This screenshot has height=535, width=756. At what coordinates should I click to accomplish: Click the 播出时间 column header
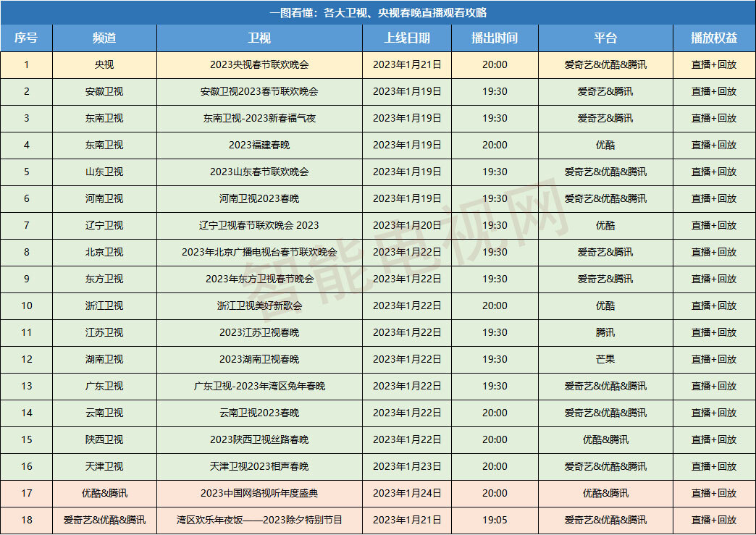coord(495,38)
